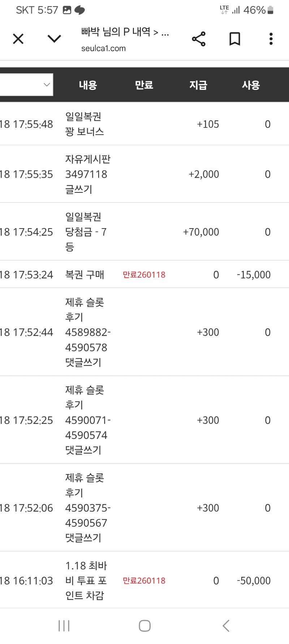Expand the downward chevron next to title
The height and width of the screenshot is (644, 289).
click(54, 39)
